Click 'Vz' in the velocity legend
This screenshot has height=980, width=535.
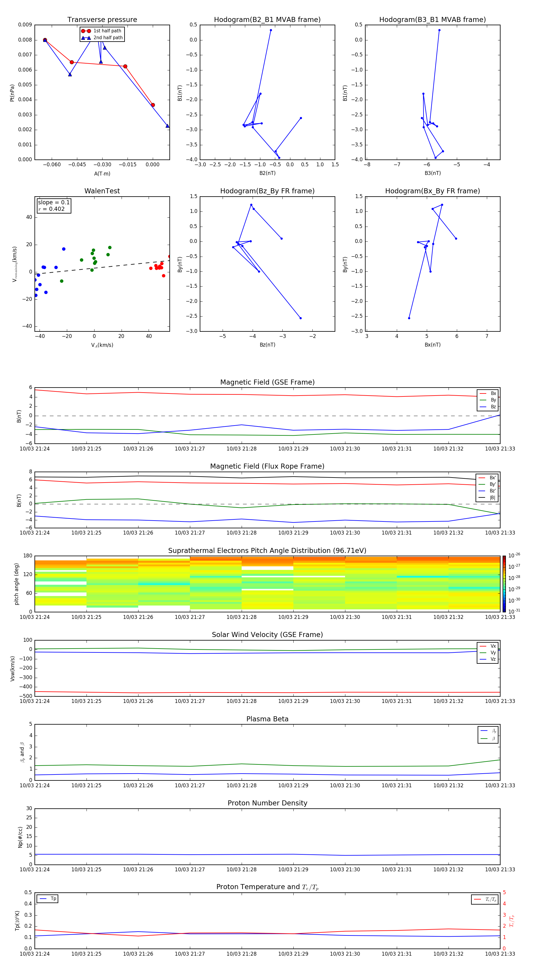click(x=488, y=659)
